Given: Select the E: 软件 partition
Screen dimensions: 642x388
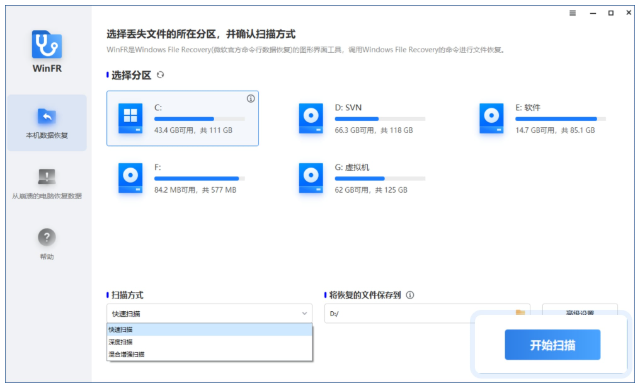Looking at the screenshot, I should point(543,118).
